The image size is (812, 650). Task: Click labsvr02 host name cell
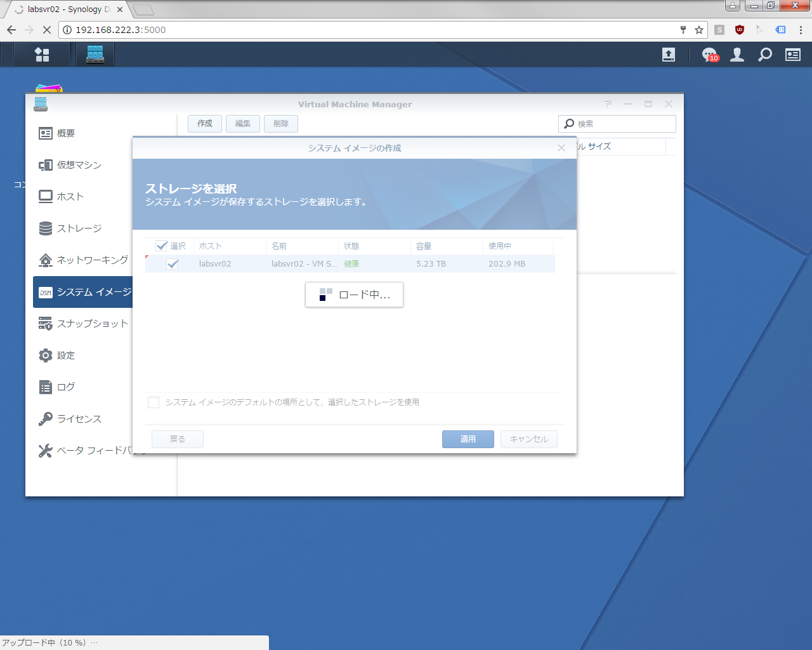tap(215, 264)
